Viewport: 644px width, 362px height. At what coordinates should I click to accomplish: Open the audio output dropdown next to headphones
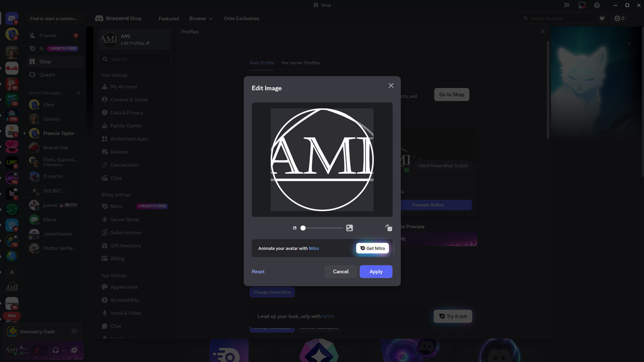click(x=64, y=350)
